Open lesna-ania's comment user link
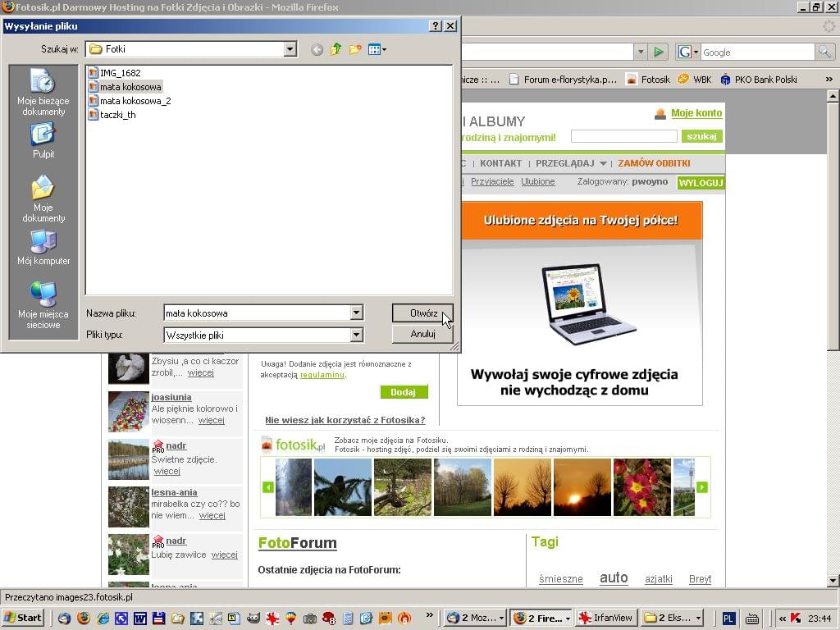 (174, 492)
